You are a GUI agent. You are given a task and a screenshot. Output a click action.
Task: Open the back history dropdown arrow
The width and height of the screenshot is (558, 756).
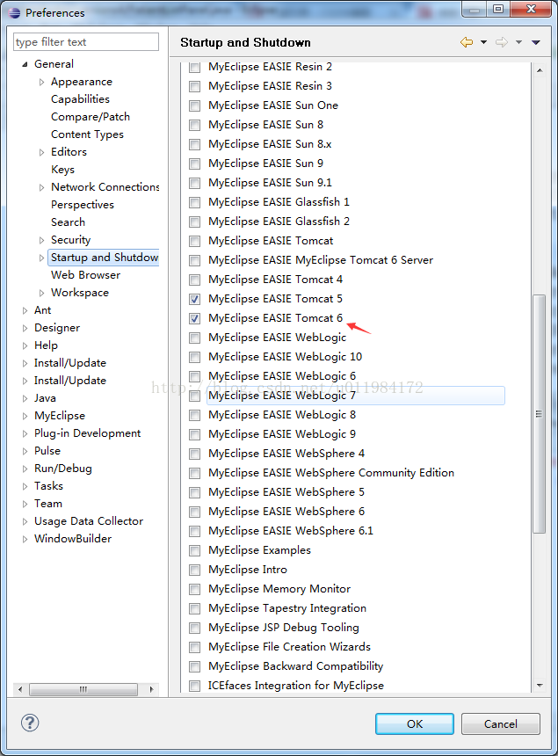pos(483,42)
